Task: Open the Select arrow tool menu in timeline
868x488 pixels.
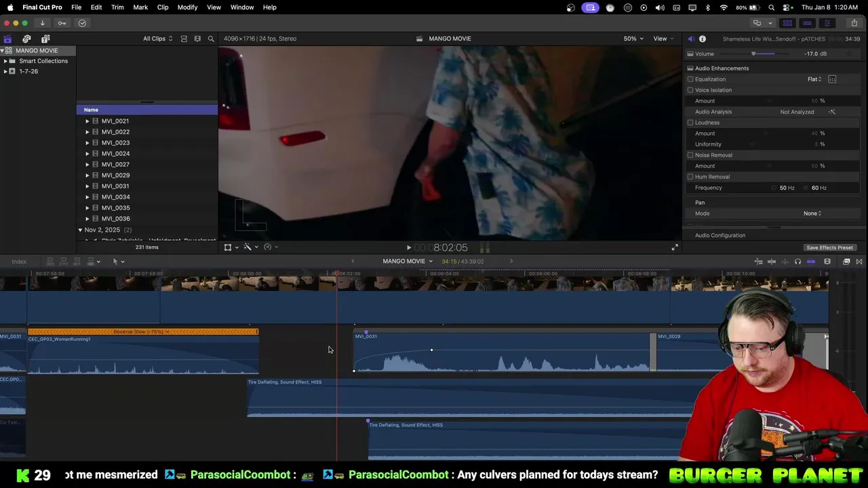Action: [118, 262]
